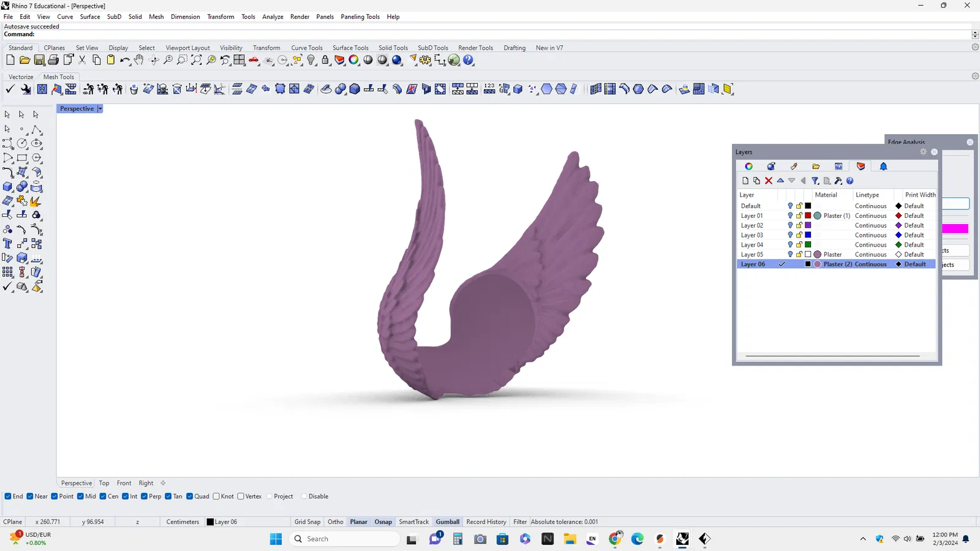Open the Surface menu

[90, 17]
